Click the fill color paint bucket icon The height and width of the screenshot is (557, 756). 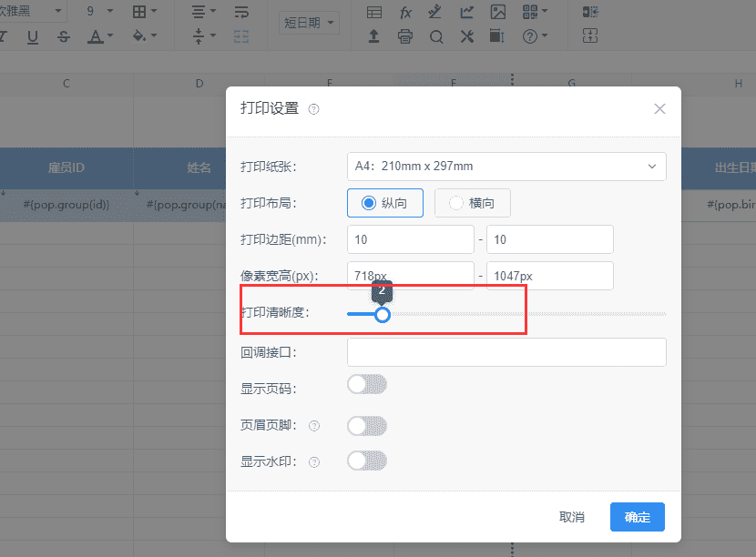pyautogui.click(x=138, y=35)
